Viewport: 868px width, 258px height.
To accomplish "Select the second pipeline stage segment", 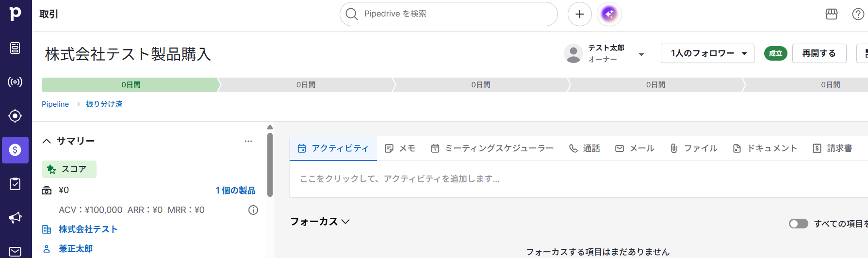I will 306,85.
